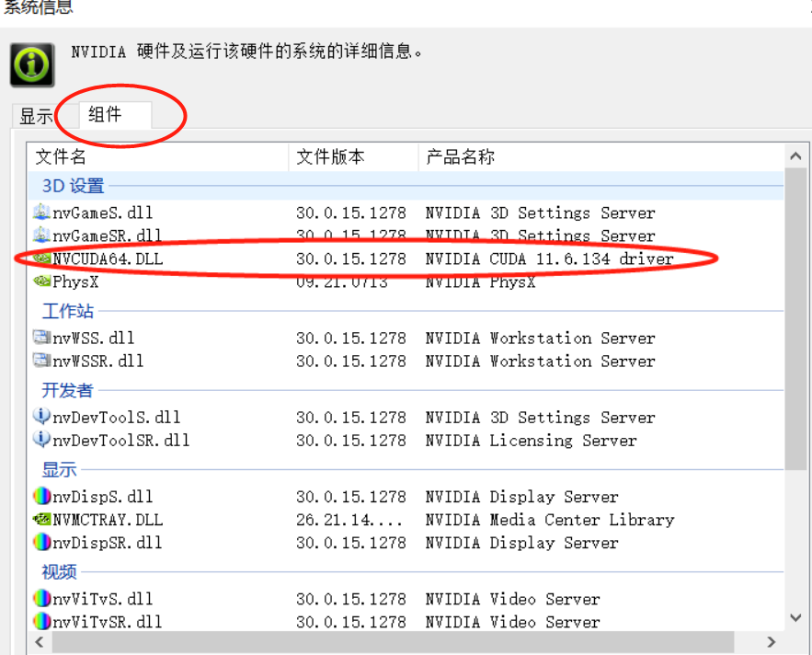812x655 pixels.
Task: Select the nvViTvSR.dll file name
Action: pyautogui.click(x=108, y=621)
